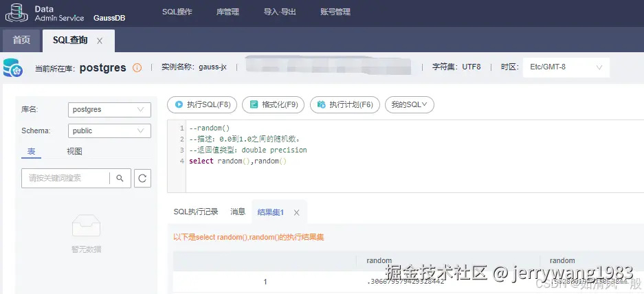Viewport: 644px width, 294px height.
Task: Click the --random() comment on line 1
Action: point(210,128)
